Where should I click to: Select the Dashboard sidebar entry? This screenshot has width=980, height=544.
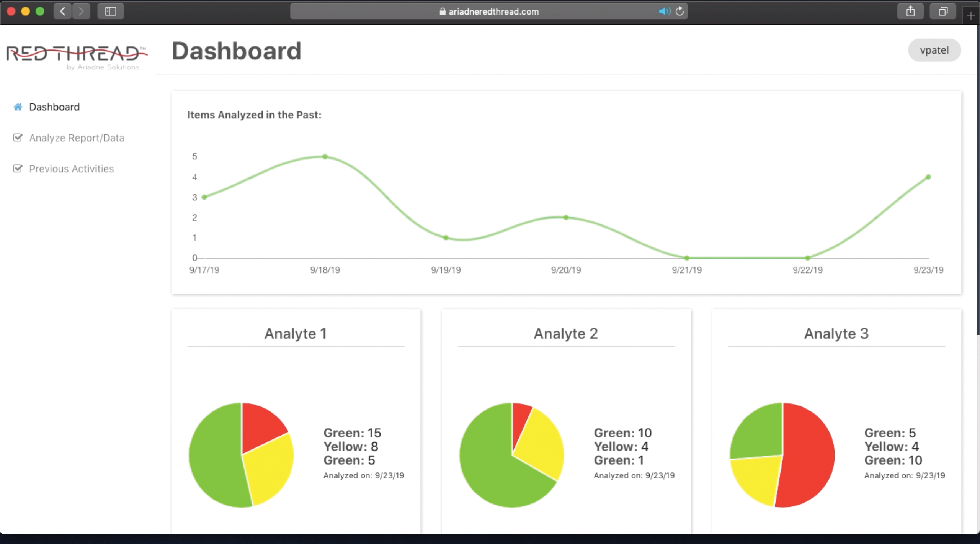pos(54,107)
